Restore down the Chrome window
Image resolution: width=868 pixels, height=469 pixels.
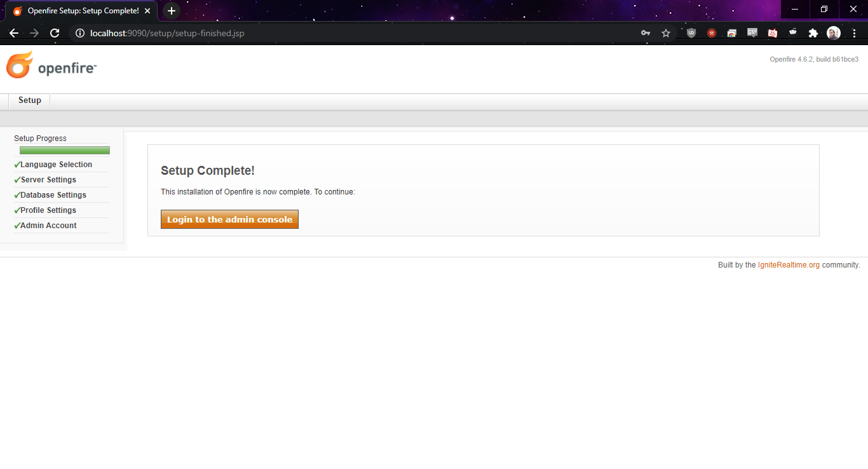pos(824,9)
